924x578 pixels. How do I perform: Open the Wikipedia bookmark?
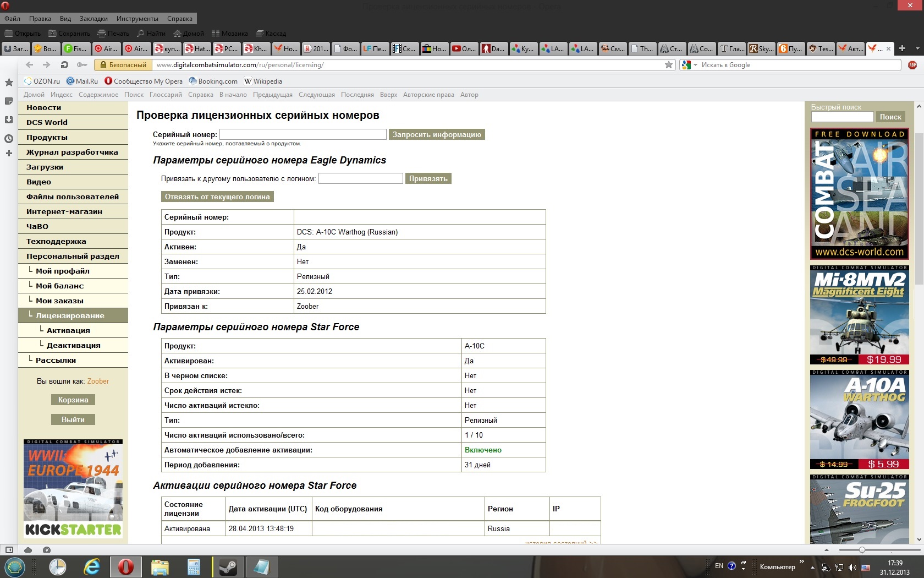263,81
